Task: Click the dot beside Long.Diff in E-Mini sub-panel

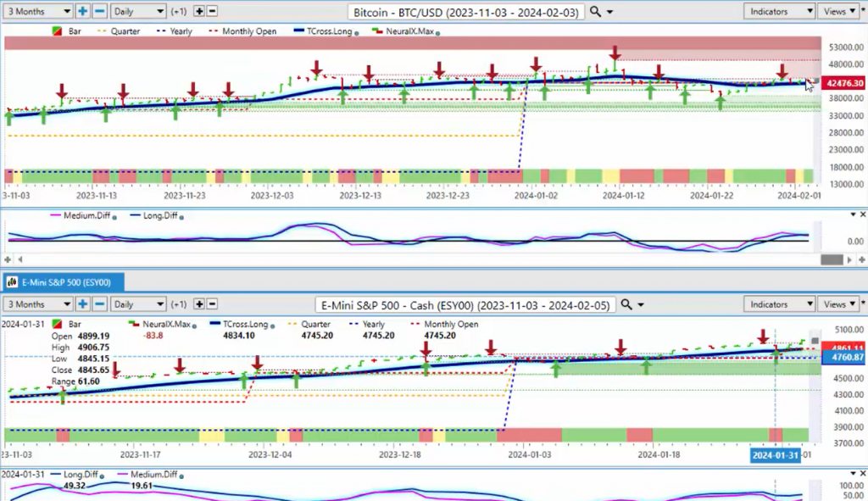Action: point(102,476)
